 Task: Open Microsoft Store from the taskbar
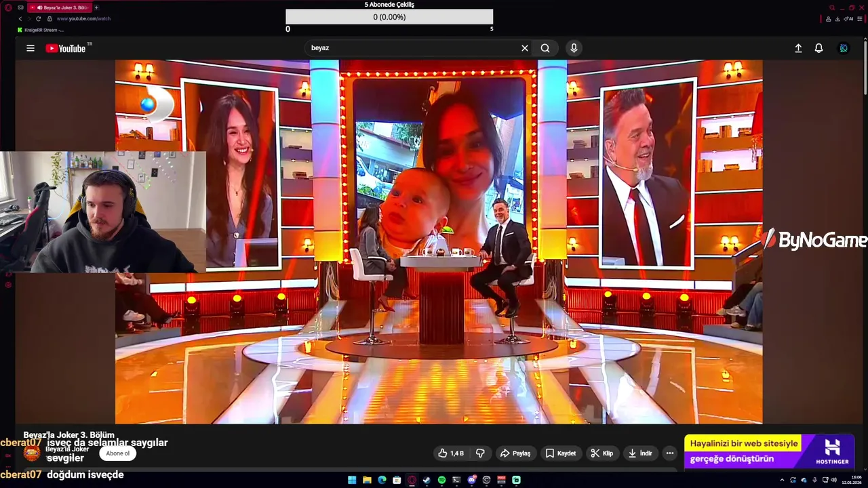[x=397, y=480]
